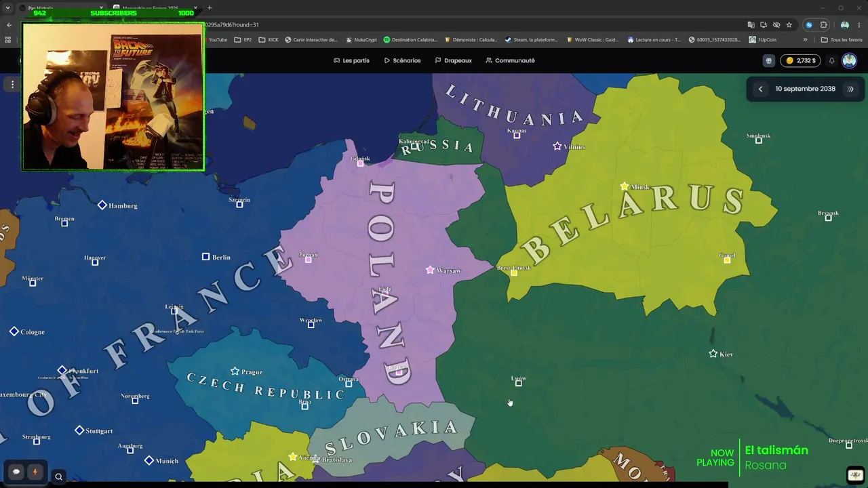
Task: Click the SLOVAKIA country label
Action: point(391,437)
